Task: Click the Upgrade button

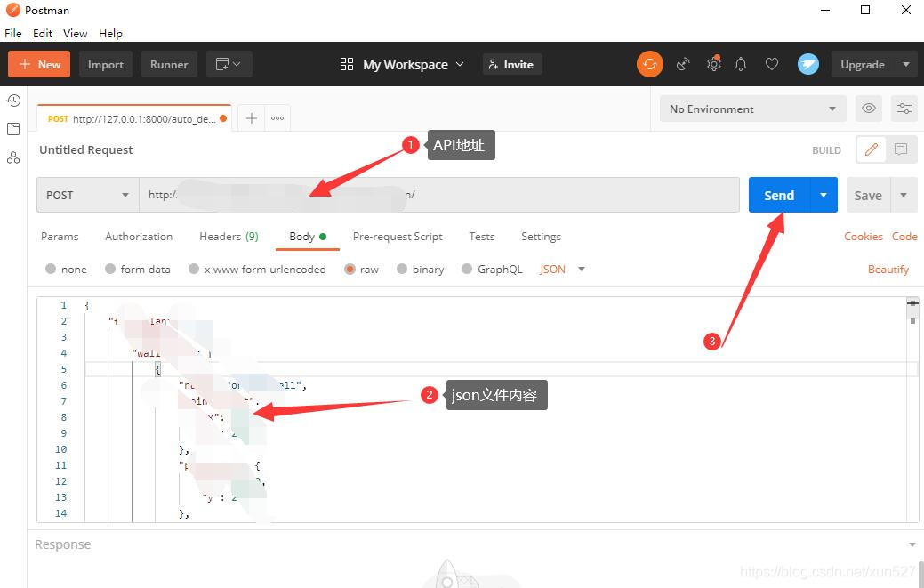Action: 862,64
